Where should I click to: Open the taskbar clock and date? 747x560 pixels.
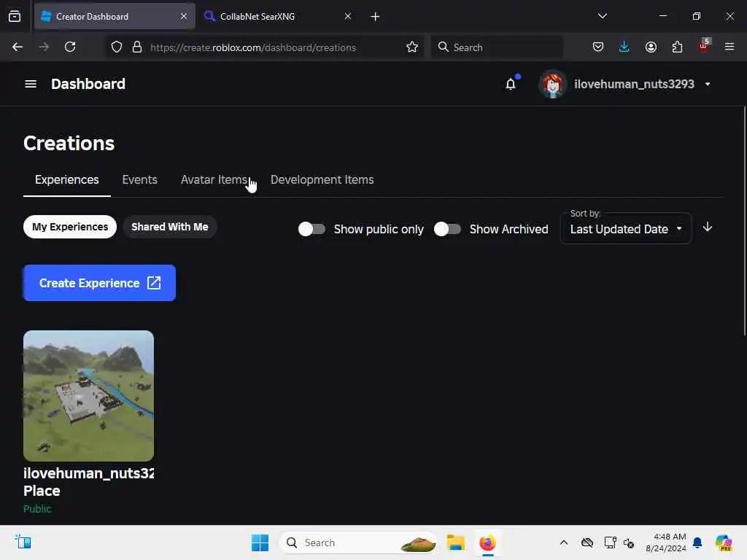click(665, 542)
